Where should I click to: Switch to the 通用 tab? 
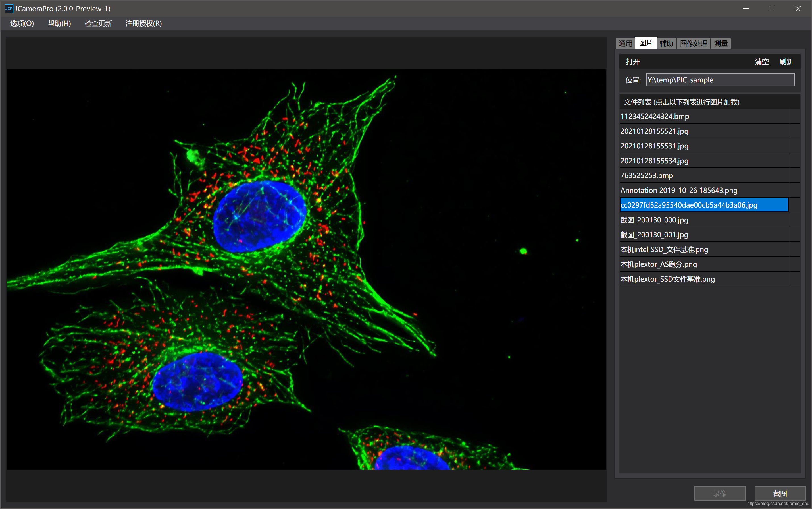(x=625, y=44)
